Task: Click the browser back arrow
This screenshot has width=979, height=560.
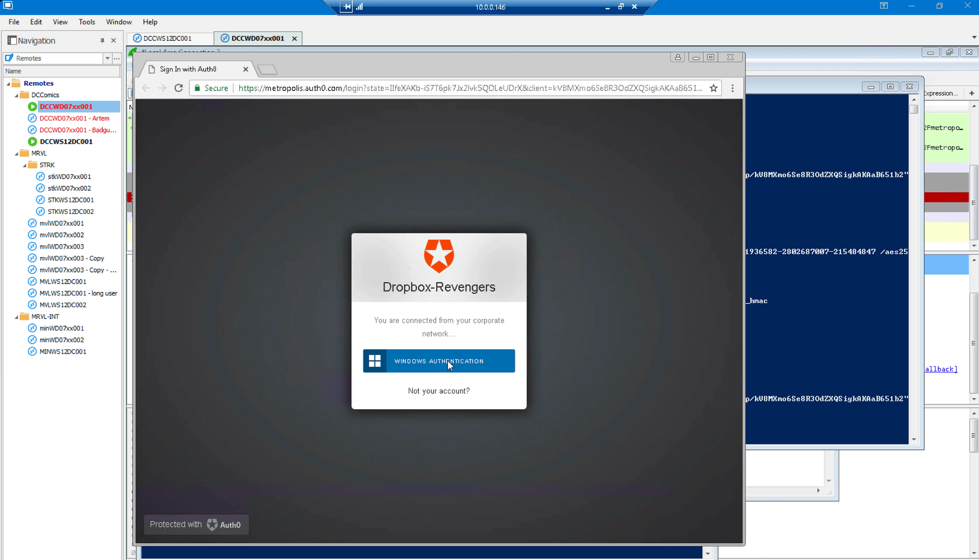Action: [x=146, y=88]
